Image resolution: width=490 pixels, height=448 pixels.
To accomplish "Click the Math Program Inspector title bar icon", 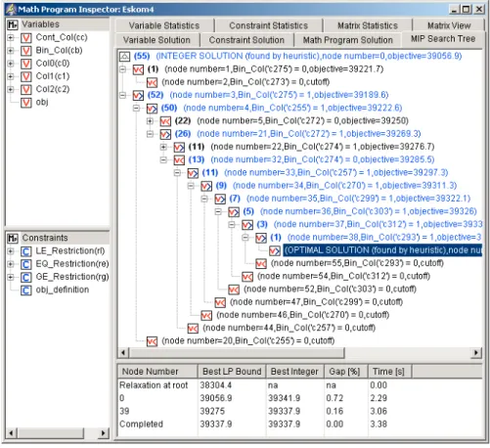I will coord(11,10).
